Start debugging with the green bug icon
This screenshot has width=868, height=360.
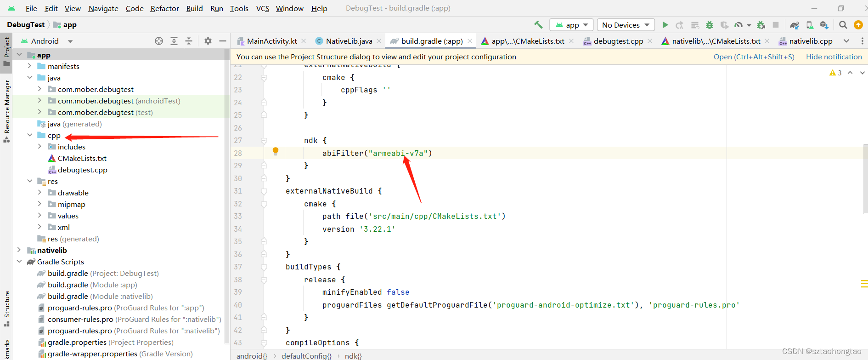[x=710, y=25]
